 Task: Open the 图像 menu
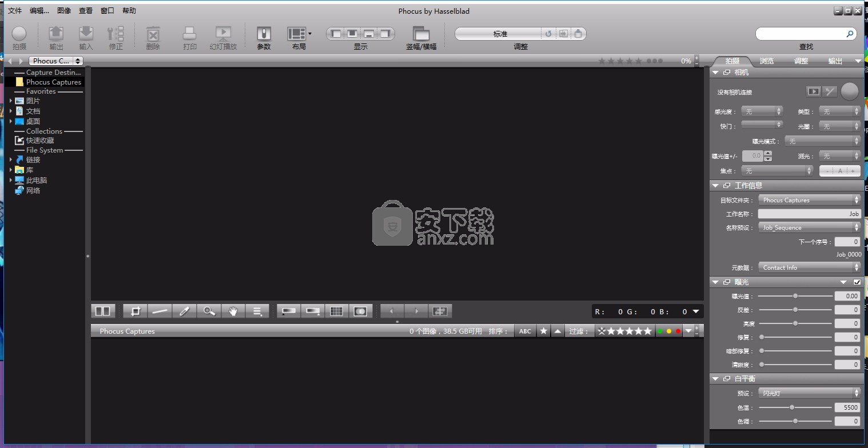click(x=64, y=10)
